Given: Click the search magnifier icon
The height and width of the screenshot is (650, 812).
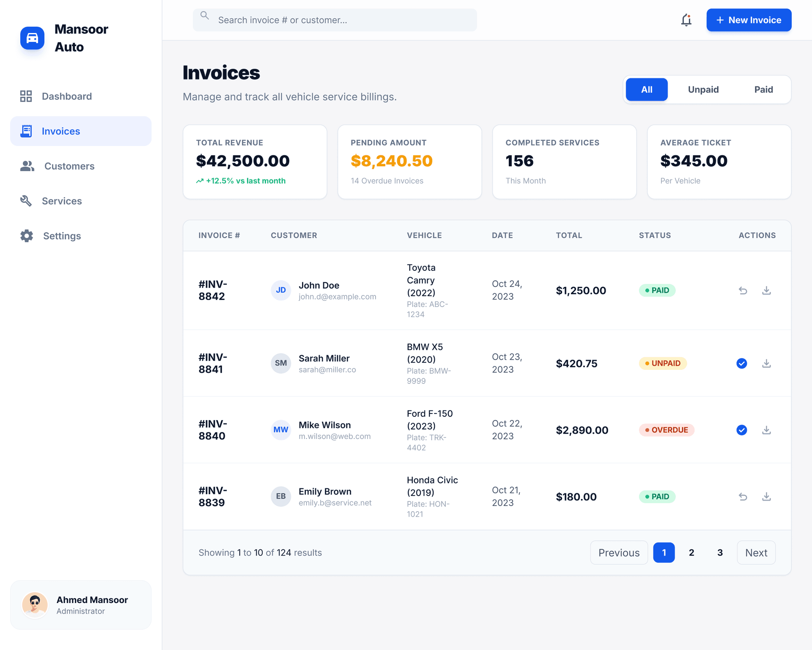Looking at the screenshot, I should click(x=205, y=16).
